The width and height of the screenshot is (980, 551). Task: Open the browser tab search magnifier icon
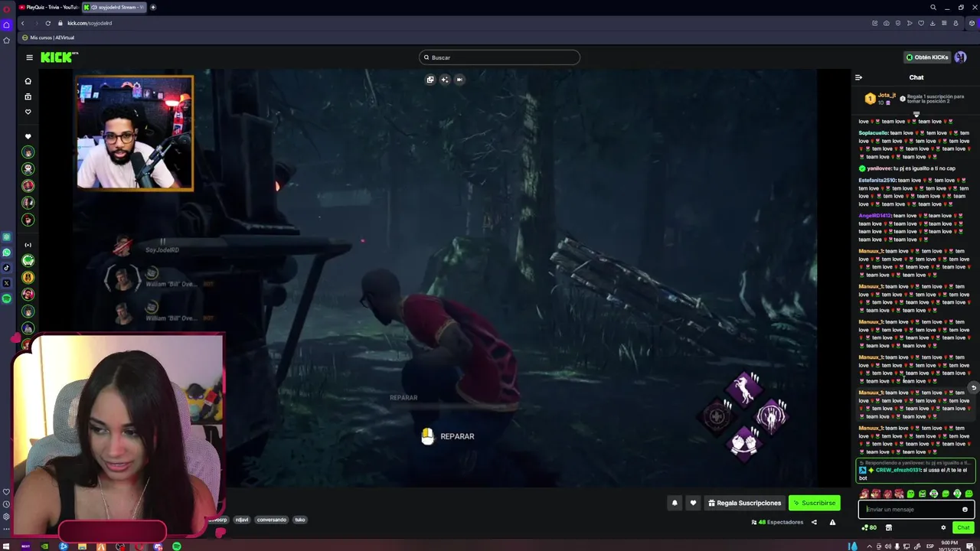pyautogui.click(x=933, y=7)
